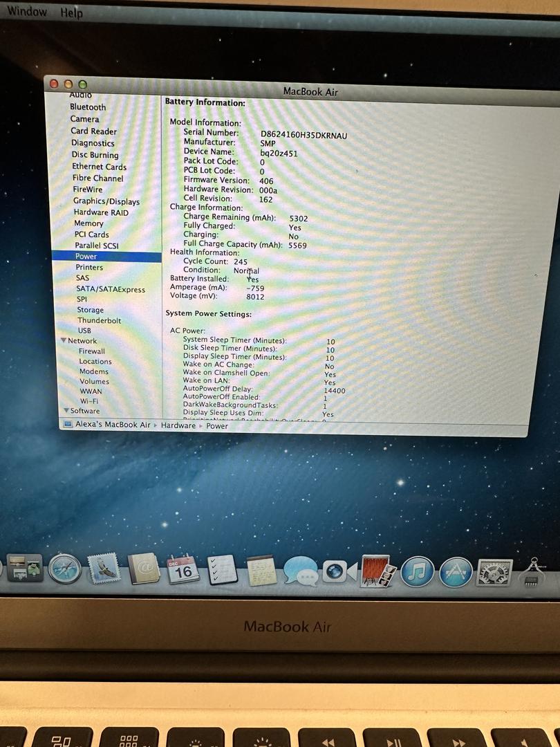The height and width of the screenshot is (747, 560).
Task: Select FireWire in the sidebar
Action: 88,189
